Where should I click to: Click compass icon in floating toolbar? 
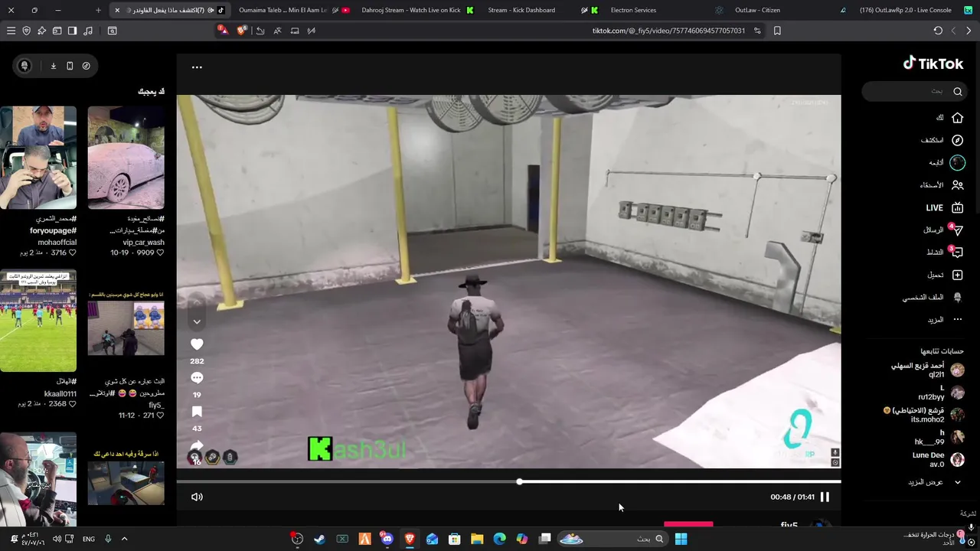click(87, 66)
